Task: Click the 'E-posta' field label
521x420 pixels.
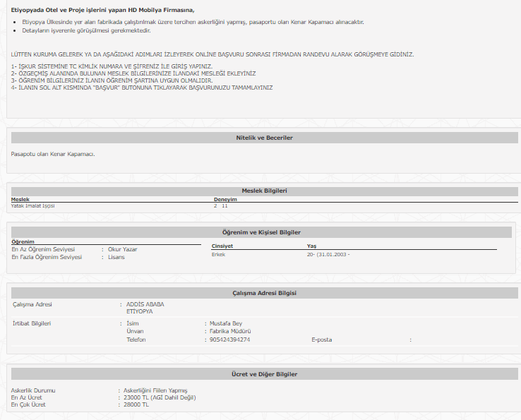Action: [321, 340]
